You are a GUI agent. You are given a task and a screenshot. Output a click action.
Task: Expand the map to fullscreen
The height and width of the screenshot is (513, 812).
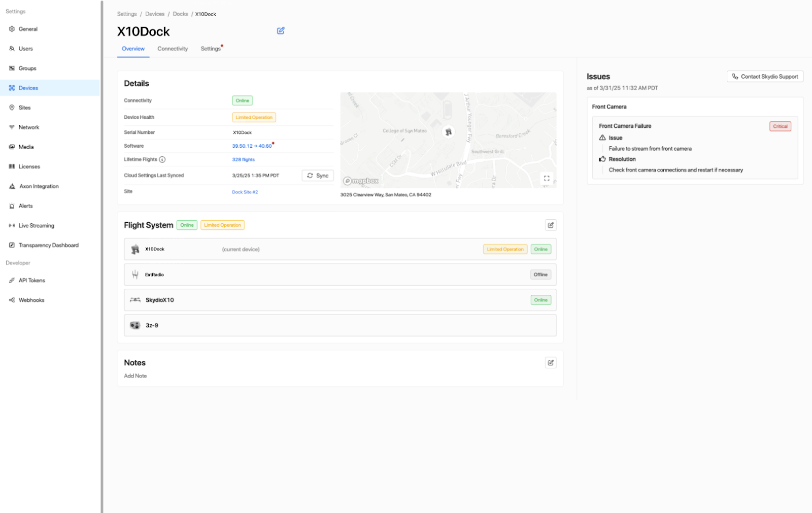(x=547, y=178)
